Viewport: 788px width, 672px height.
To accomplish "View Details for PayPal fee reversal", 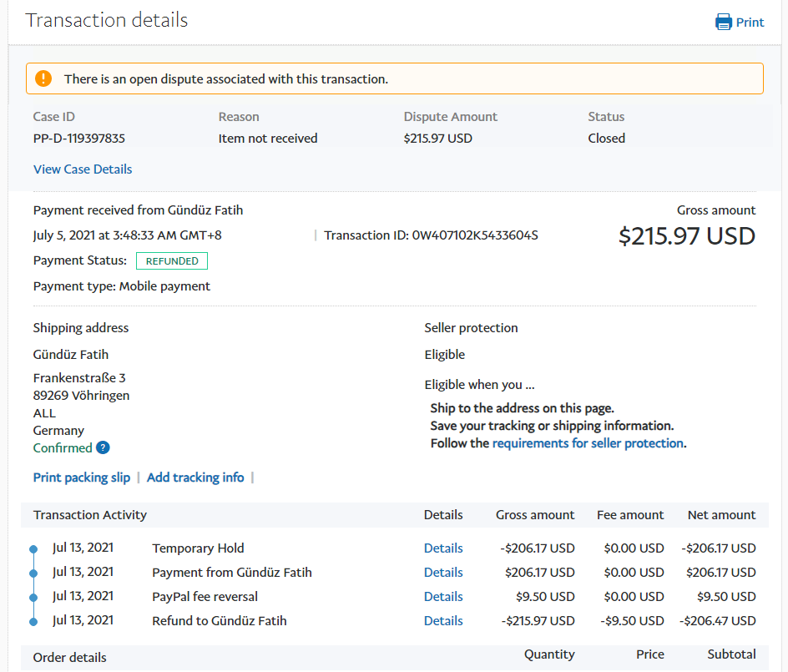I will (443, 597).
